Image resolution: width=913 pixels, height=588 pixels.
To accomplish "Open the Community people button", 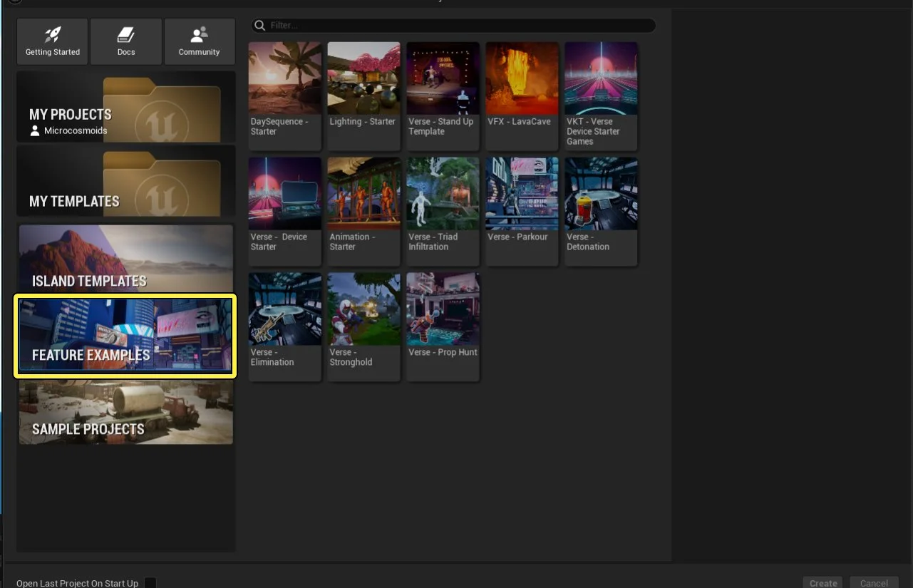I will point(200,42).
